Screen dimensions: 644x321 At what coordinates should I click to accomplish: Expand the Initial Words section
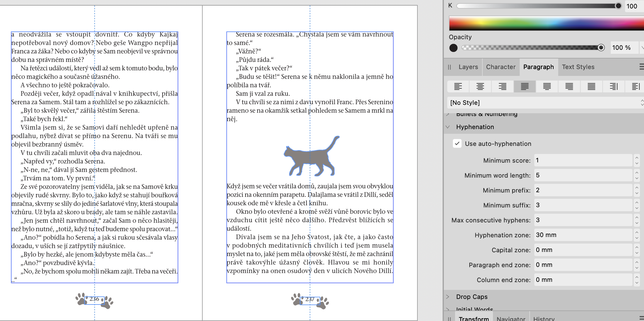click(448, 309)
